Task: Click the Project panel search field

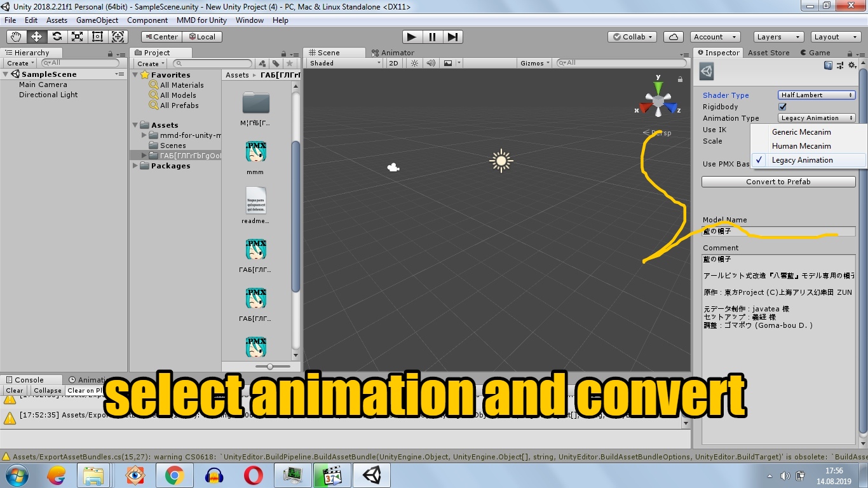Action: [x=213, y=64]
